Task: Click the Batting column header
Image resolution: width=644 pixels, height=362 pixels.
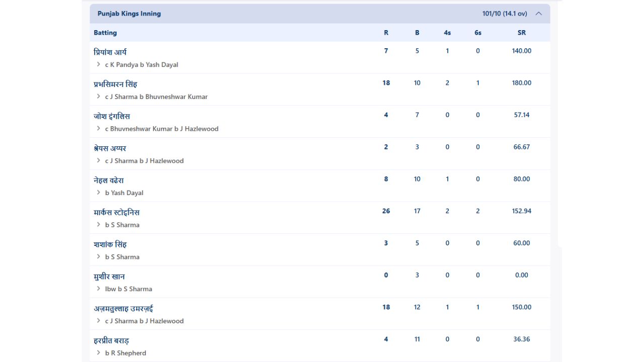Action: [x=105, y=33]
